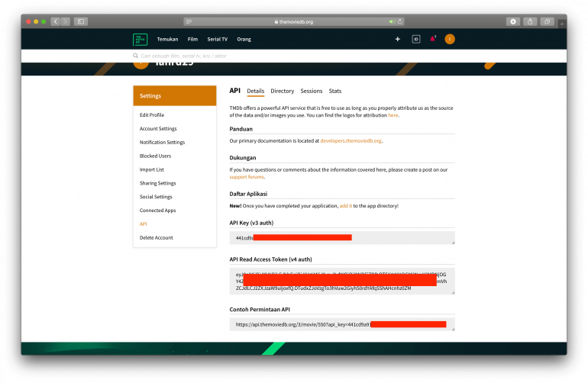Open Sharing Settings
Viewport: 588px width, 383px height.
coord(158,183)
